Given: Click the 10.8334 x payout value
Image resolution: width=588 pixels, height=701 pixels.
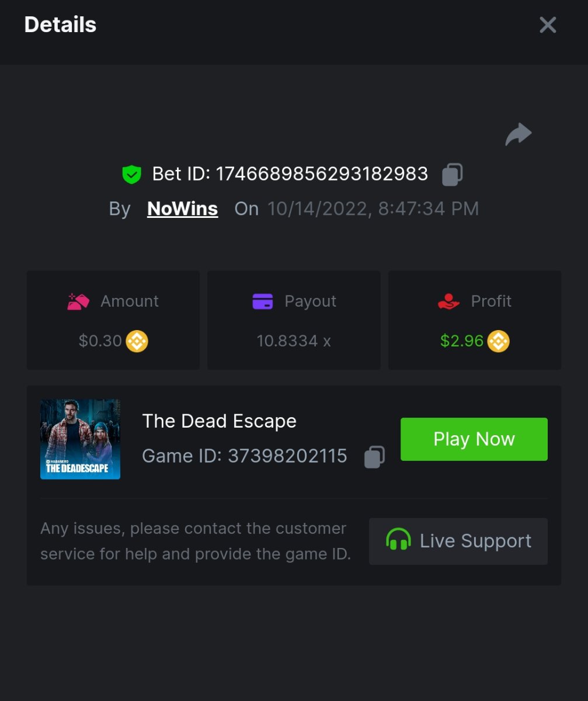Looking at the screenshot, I should pos(294,341).
